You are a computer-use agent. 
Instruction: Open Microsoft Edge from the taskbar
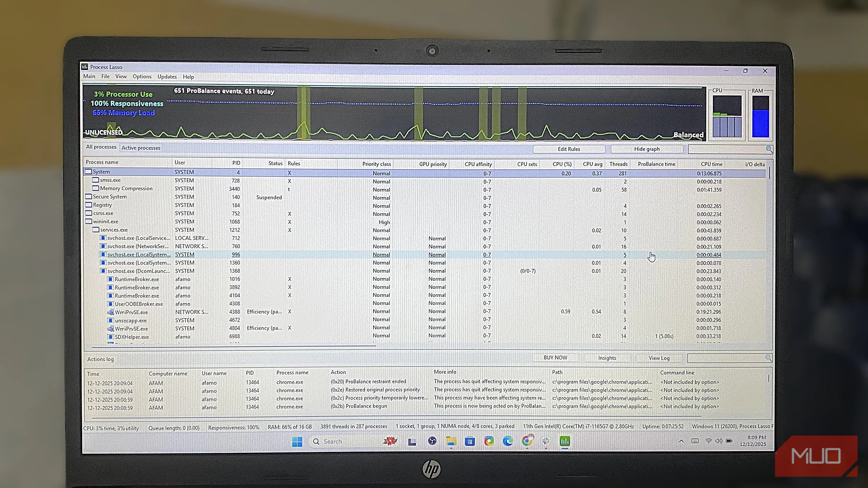tap(508, 441)
